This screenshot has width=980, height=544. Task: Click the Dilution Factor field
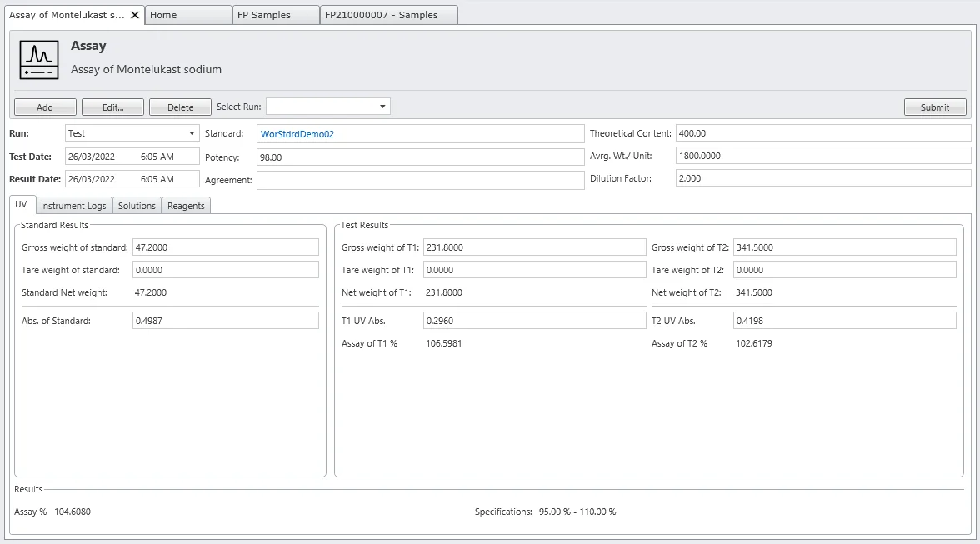pos(822,178)
